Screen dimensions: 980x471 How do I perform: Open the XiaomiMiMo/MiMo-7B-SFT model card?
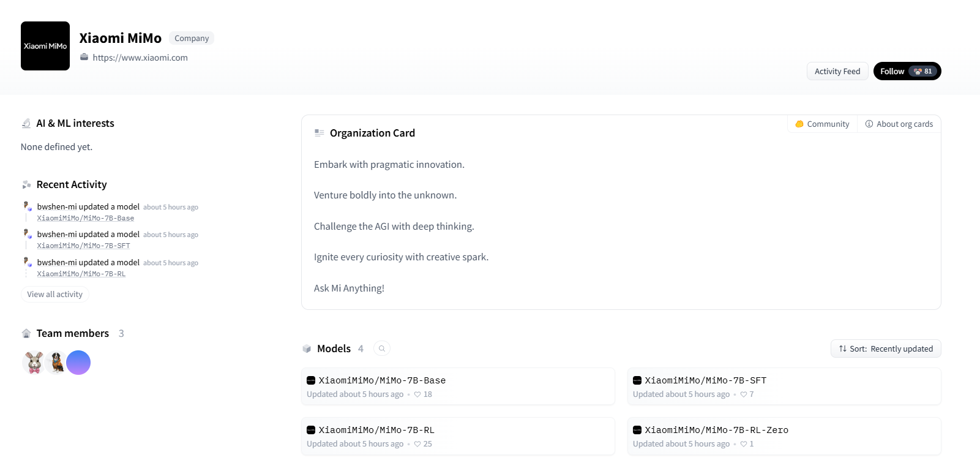click(x=784, y=386)
